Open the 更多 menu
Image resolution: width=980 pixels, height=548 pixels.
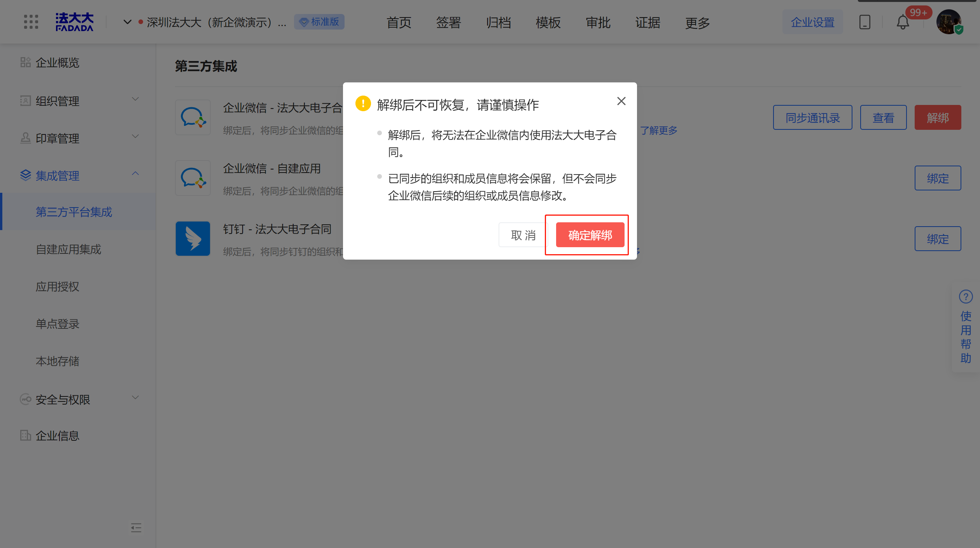click(697, 23)
